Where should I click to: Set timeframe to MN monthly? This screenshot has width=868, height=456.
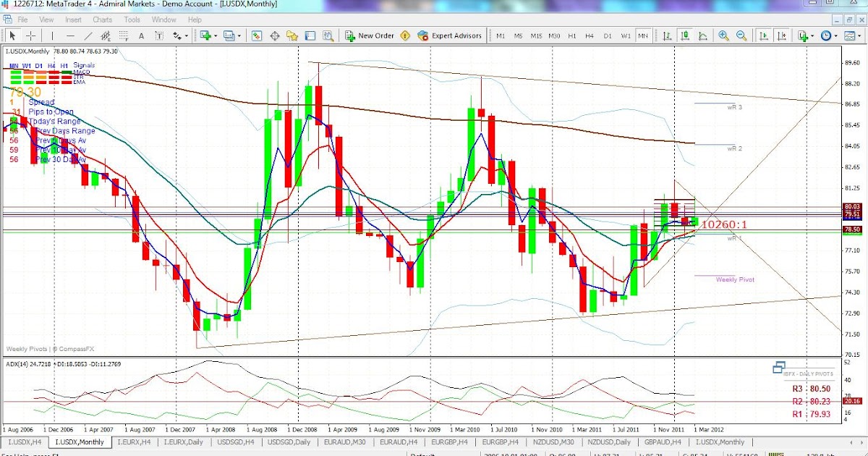642,35
